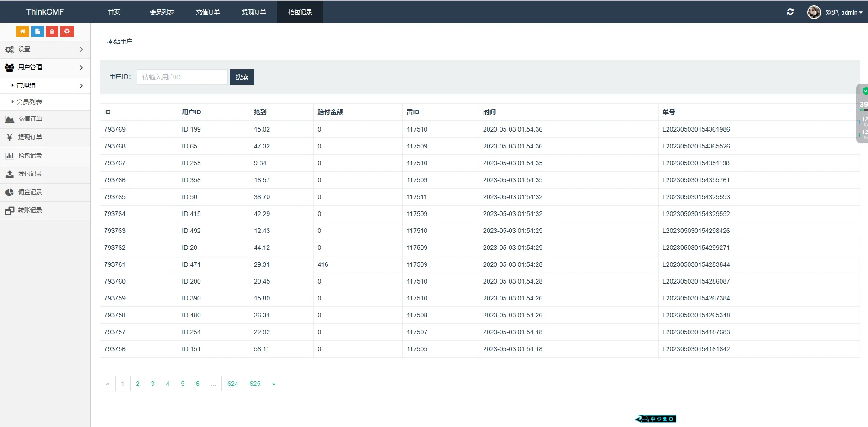The width and height of the screenshot is (868, 427).
Task: Expand the 设置 sidebar menu
Action: (x=45, y=49)
